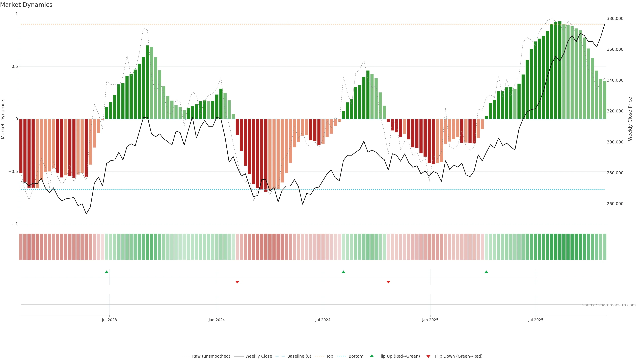The height and width of the screenshot is (362, 644).
Task: Click the Weekly Close legend line icon
Action: pyautogui.click(x=238, y=356)
